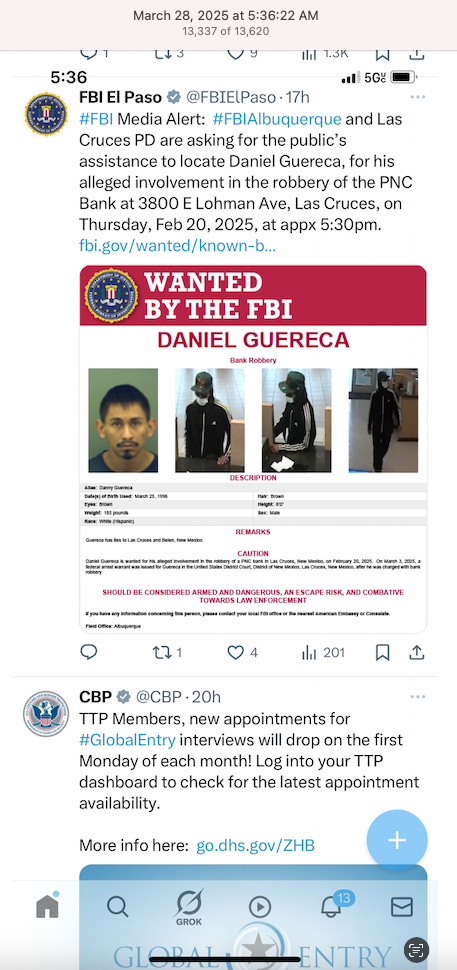Share the FBI El Paso tweet
457x970 pixels.
[x=417, y=652]
